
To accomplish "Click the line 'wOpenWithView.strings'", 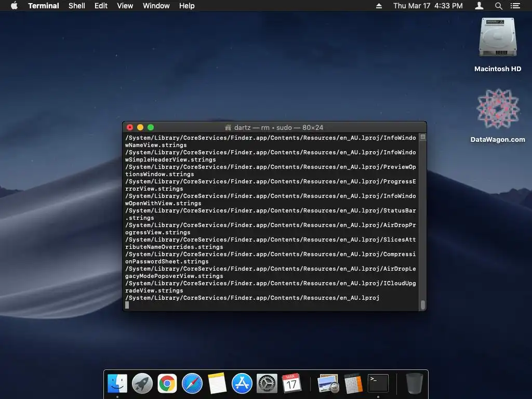I will pos(163,203).
